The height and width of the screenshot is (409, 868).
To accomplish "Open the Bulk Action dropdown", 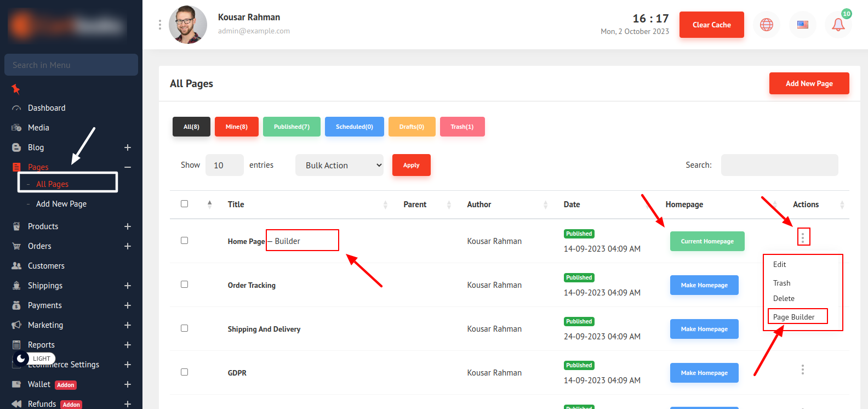I will (x=339, y=165).
